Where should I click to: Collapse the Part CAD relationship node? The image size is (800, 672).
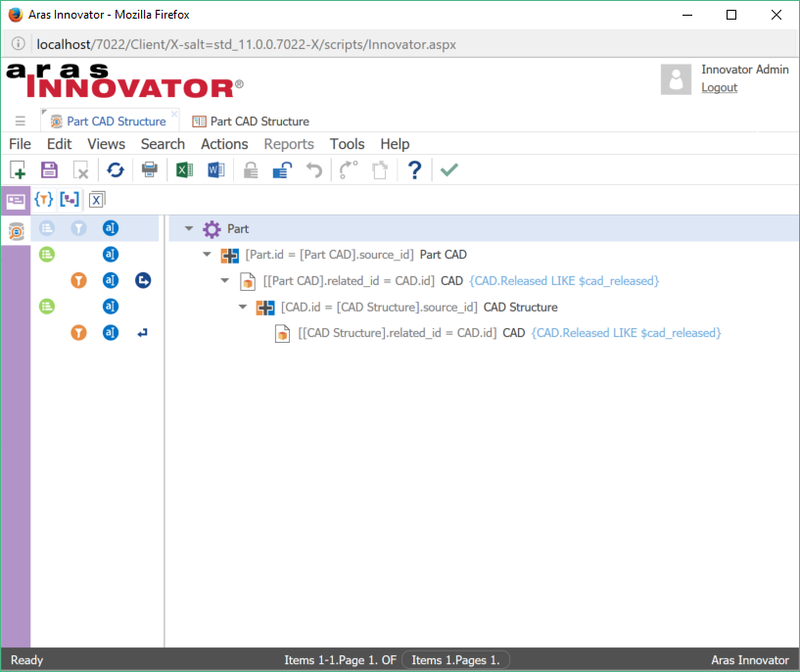(207, 255)
